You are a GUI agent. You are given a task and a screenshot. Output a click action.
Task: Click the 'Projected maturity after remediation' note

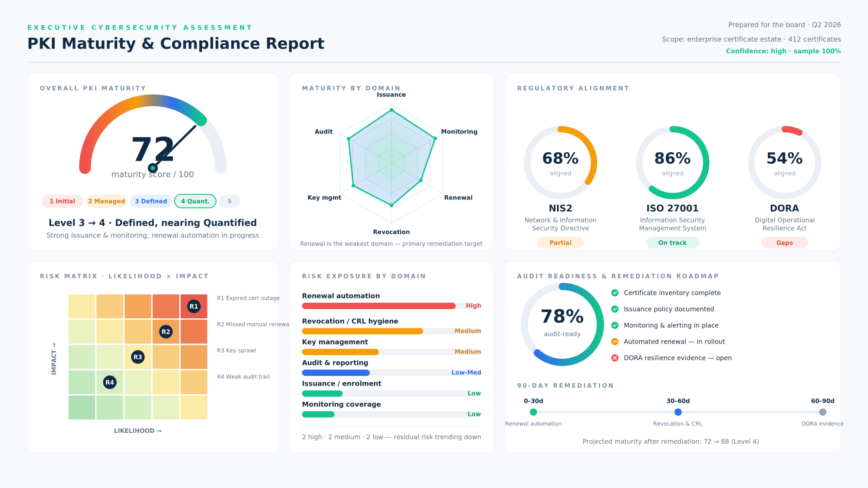click(671, 442)
